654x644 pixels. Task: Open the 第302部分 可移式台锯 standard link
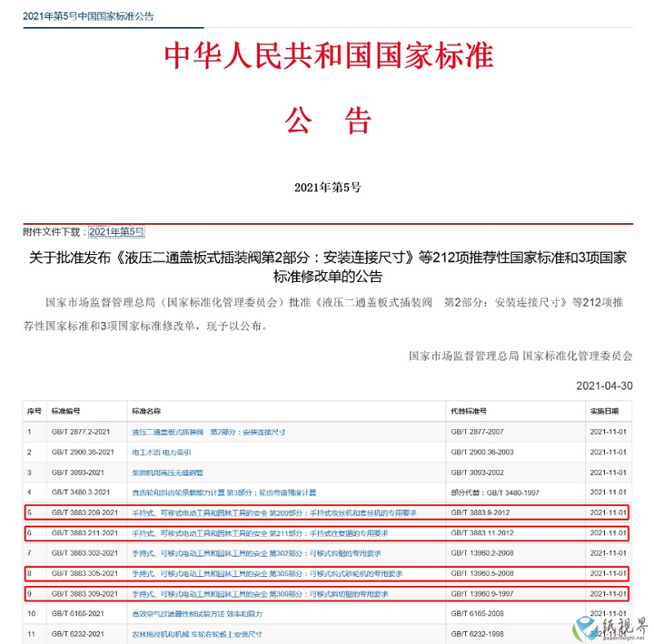click(x=257, y=553)
